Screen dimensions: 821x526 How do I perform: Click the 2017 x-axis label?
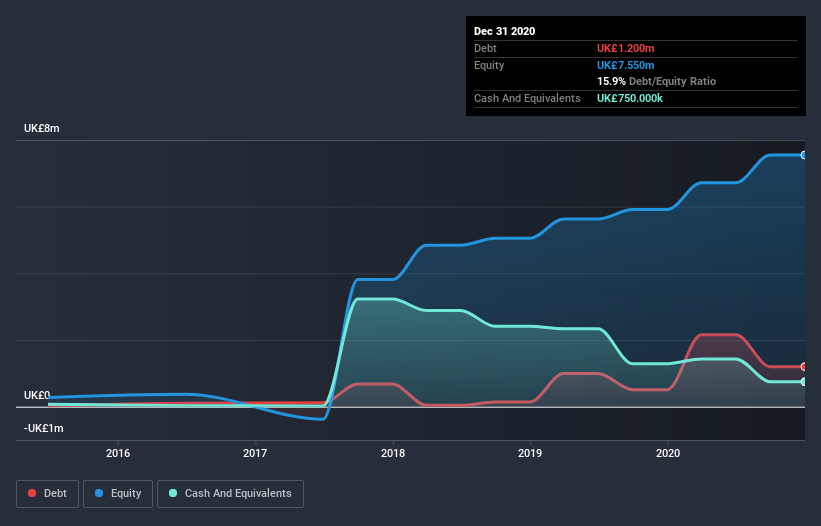(255, 453)
